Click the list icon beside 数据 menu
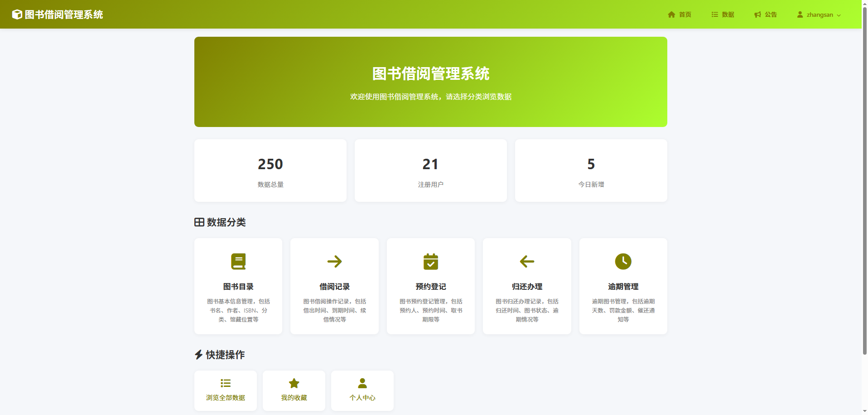 point(715,15)
